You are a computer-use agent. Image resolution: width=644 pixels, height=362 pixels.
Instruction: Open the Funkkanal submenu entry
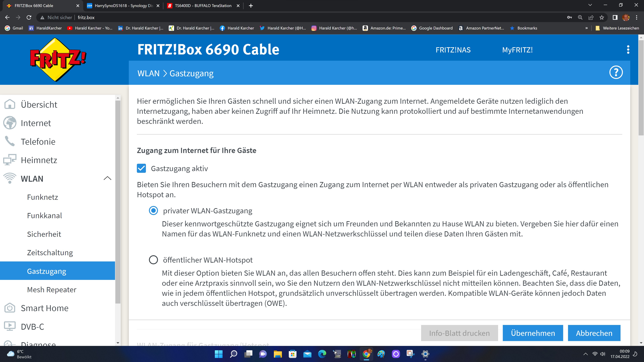44,216
